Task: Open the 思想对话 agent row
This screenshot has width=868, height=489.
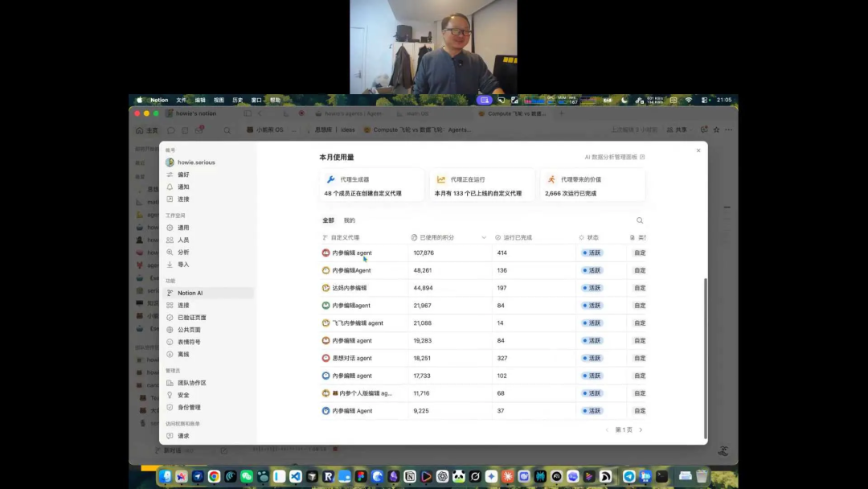Action: (x=483, y=358)
